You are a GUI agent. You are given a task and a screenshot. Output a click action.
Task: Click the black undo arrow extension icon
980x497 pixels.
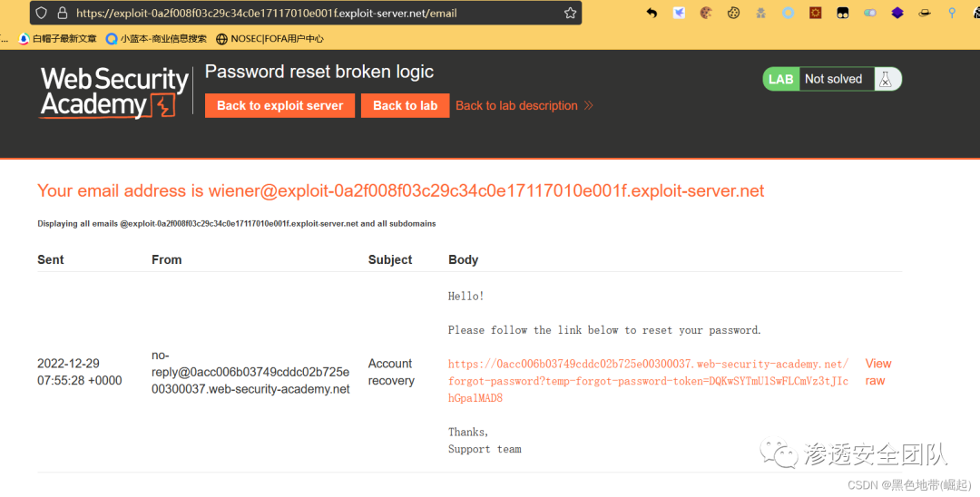coord(652,13)
